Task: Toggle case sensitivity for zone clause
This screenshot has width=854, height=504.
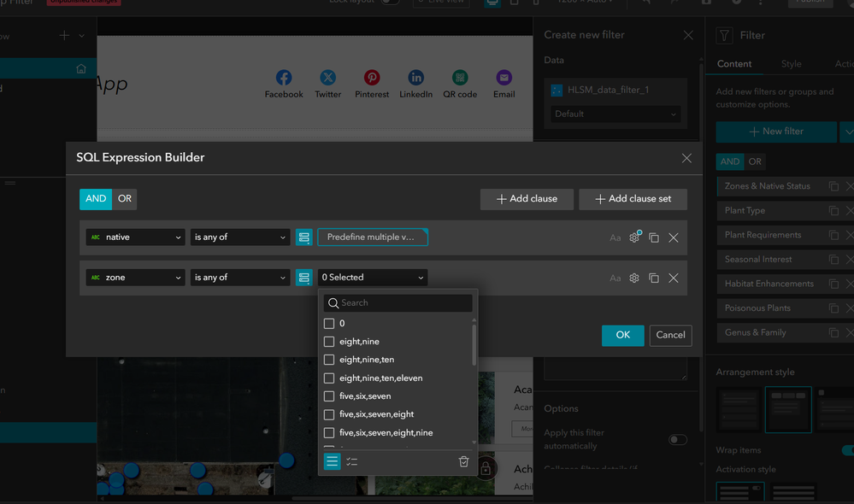Action: [615, 278]
